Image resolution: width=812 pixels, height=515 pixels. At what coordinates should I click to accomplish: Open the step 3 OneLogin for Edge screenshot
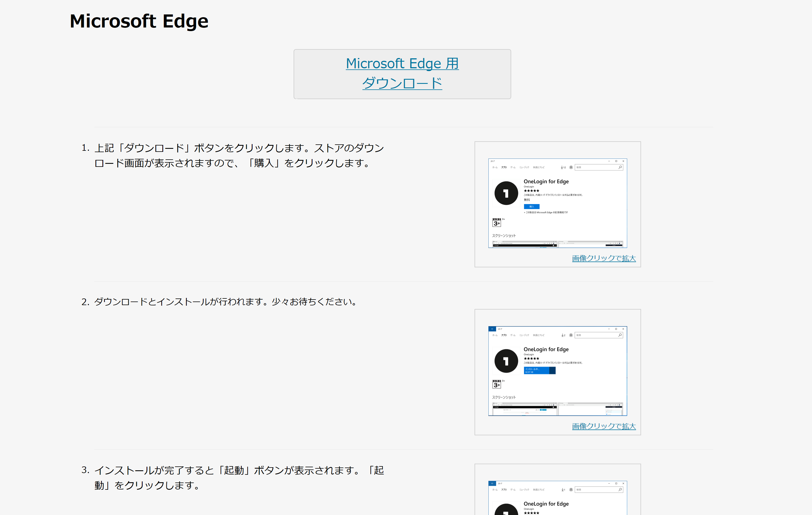(x=558, y=498)
